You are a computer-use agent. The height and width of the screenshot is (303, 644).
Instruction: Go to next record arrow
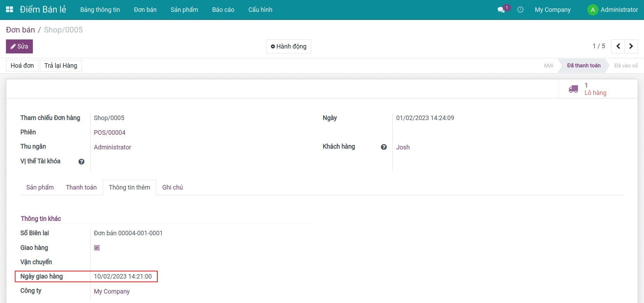pyautogui.click(x=631, y=46)
